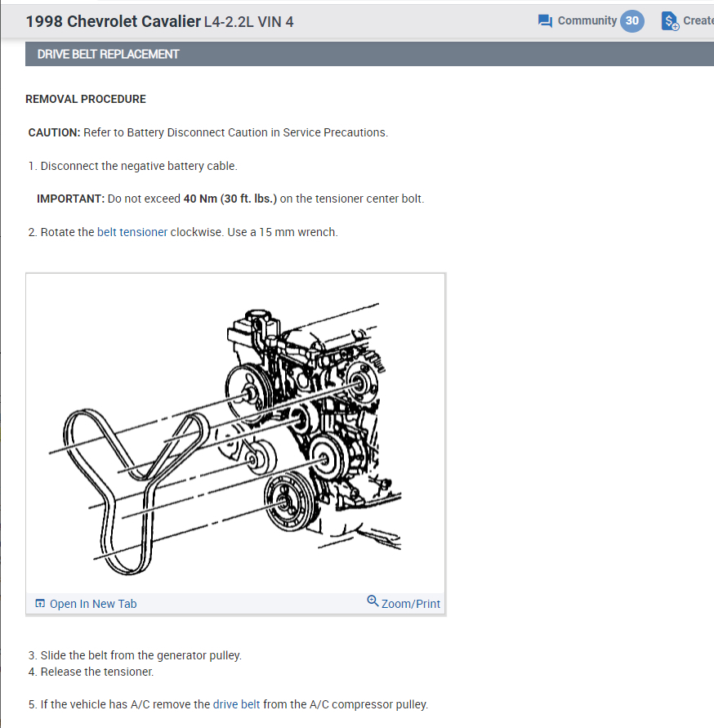This screenshot has height=728, width=714.
Task: Click the 1998 Chevrolet Cavalier vehicle title
Action: (x=113, y=21)
